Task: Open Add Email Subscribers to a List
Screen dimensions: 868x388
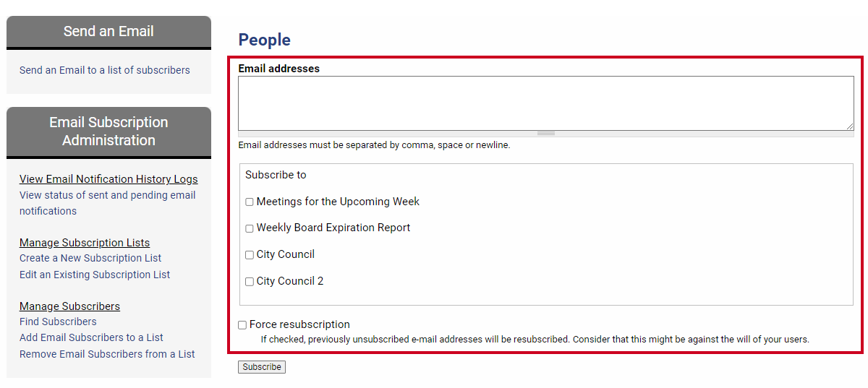Action: click(91, 337)
